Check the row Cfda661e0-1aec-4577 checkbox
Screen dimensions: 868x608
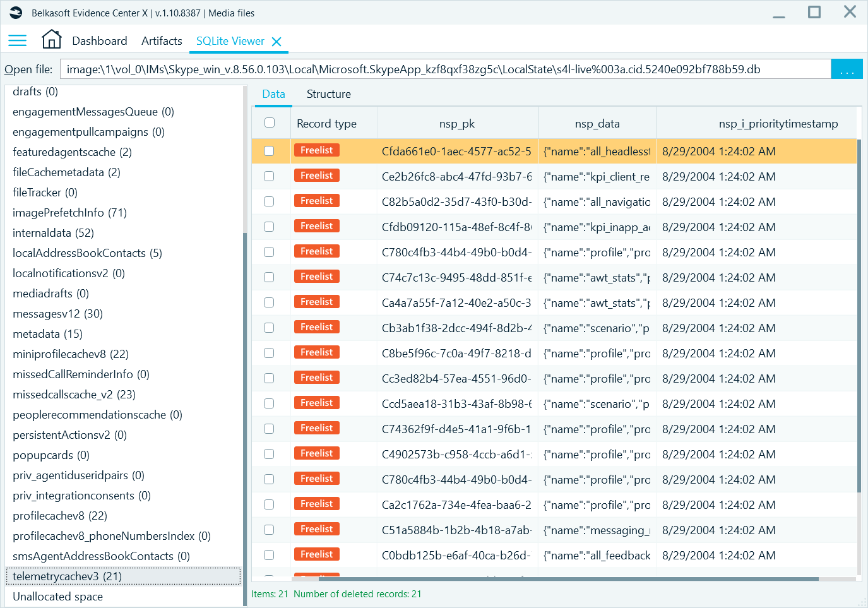[x=269, y=151]
